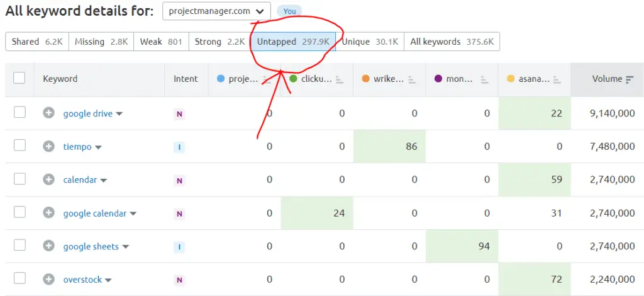Image resolution: width=644 pixels, height=296 pixels.
Task: Click intent badge N for google calendar
Action: pyautogui.click(x=179, y=213)
